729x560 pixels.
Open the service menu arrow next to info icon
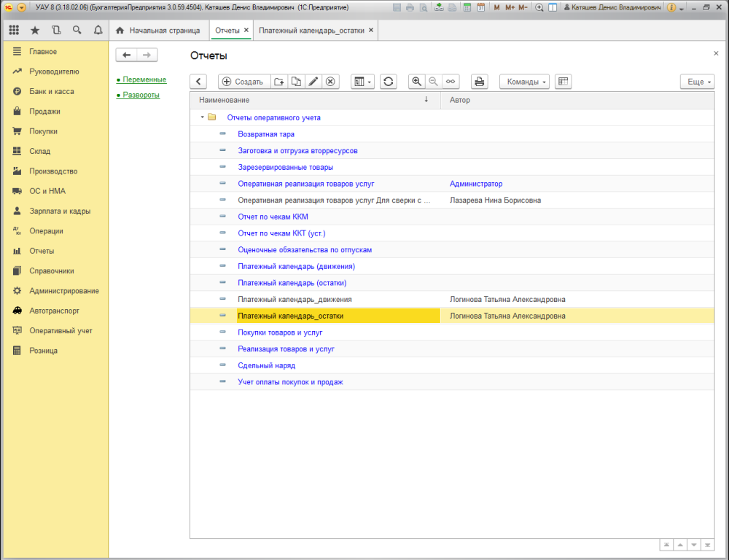pyautogui.click(x=682, y=8)
